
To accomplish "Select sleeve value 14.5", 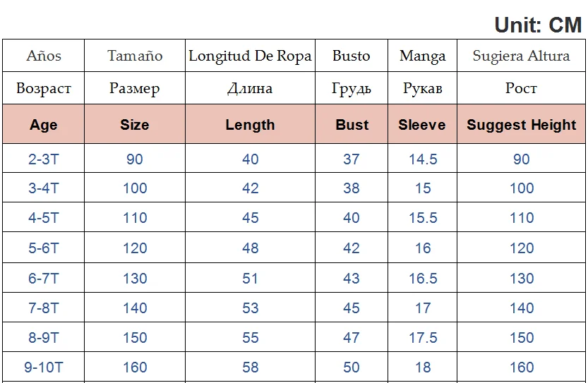I will pos(423,159).
